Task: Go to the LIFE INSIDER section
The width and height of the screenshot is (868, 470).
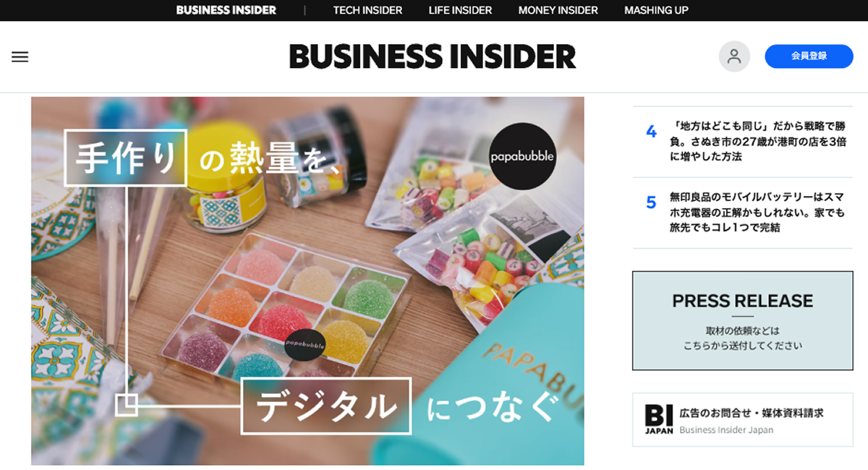Action: 460,10
